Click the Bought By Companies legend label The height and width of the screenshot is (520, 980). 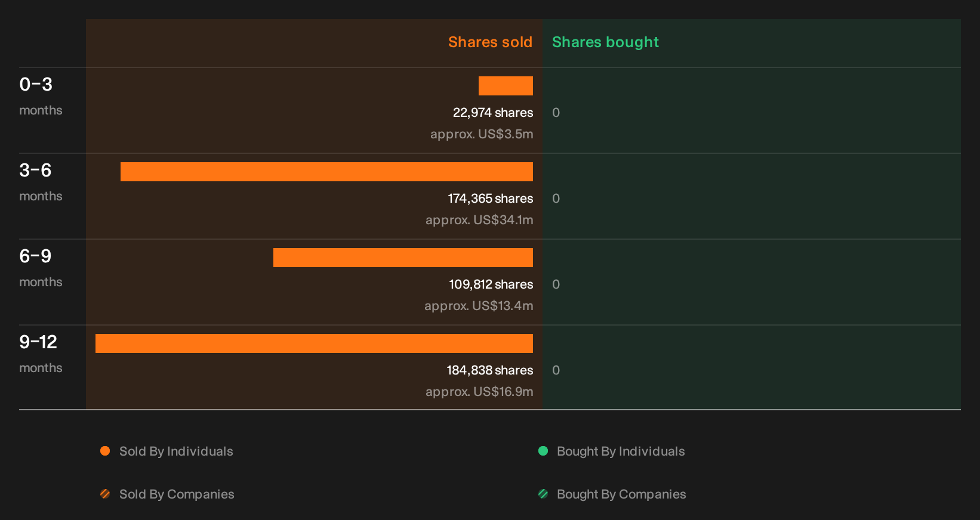coord(621,494)
